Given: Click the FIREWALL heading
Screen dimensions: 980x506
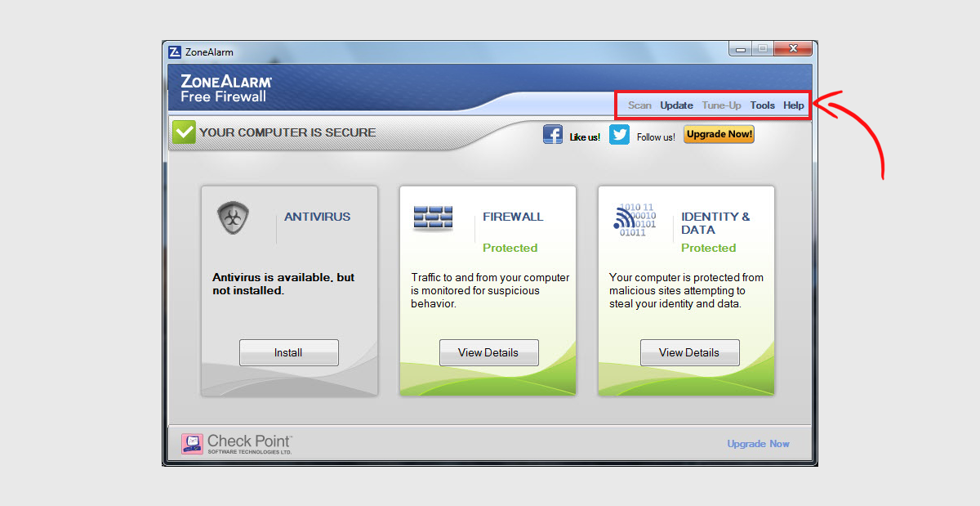Looking at the screenshot, I should pyautogui.click(x=513, y=217).
